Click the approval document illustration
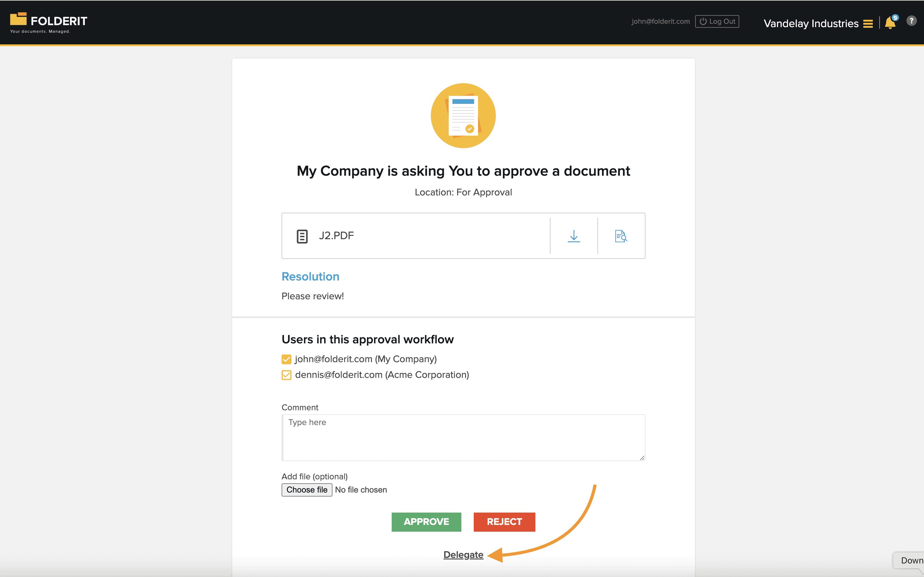This screenshot has height=577, width=924. pyautogui.click(x=463, y=116)
